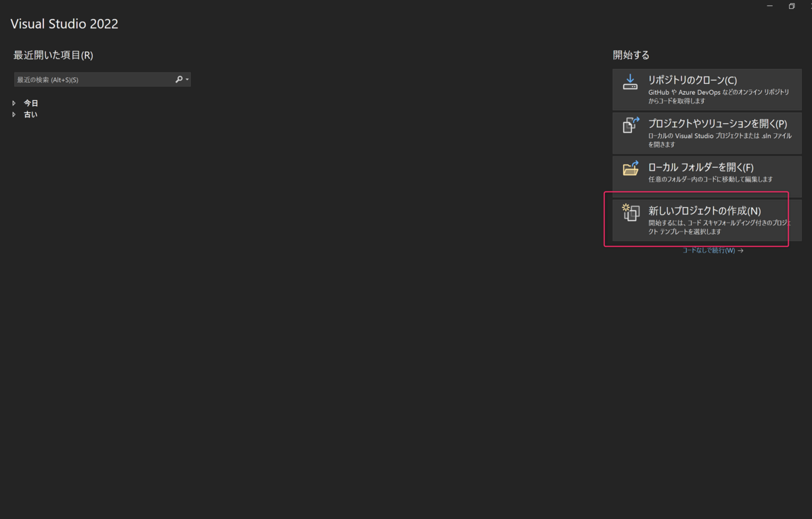Viewport: 812px width, 519px height.
Task: Click the new project creation icon
Action: pyautogui.click(x=631, y=212)
